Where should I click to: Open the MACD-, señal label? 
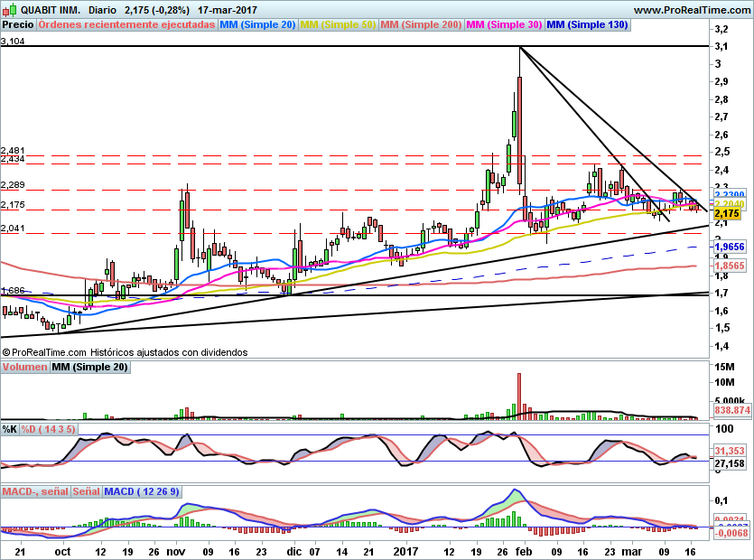point(35,491)
